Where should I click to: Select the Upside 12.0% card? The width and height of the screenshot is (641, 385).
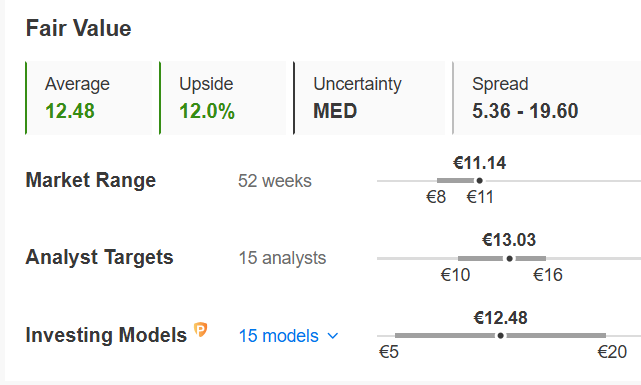(x=223, y=98)
